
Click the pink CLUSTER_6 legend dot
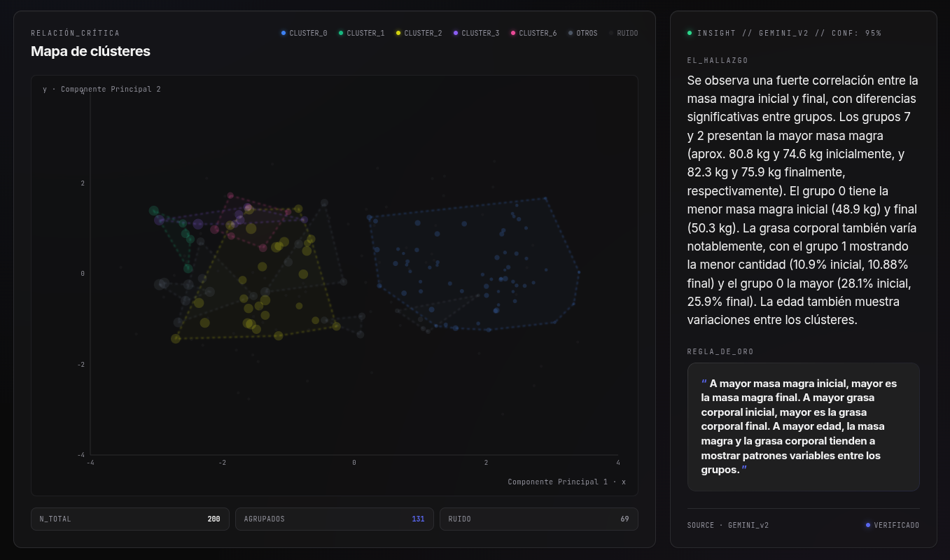(513, 33)
